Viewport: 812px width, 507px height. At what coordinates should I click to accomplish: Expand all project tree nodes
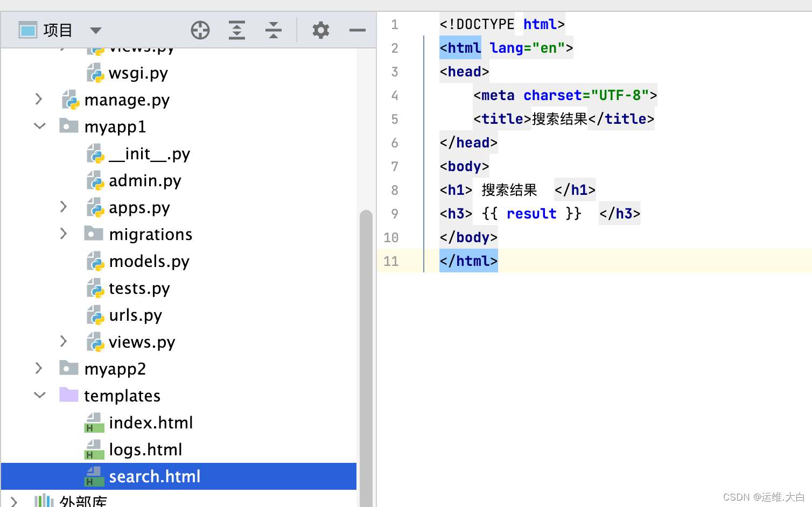[237, 30]
